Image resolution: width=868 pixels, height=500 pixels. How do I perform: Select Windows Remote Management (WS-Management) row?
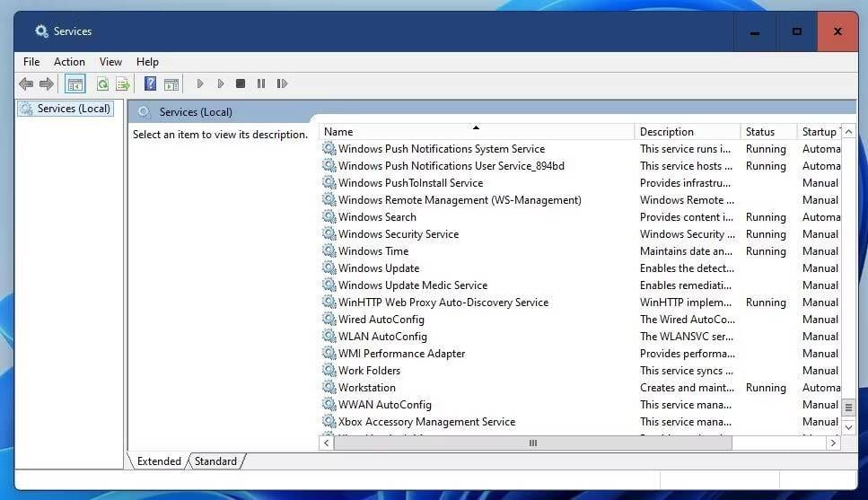tap(582, 200)
